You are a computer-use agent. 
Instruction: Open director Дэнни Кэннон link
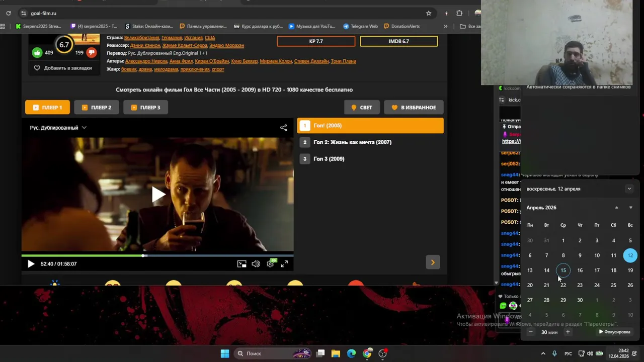tap(145, 45)
